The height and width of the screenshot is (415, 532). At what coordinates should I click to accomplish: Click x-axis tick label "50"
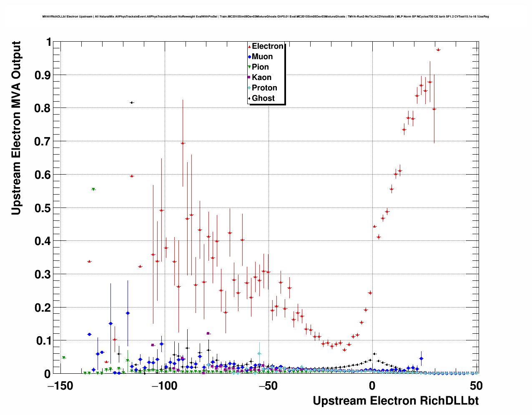coord(476,385)
